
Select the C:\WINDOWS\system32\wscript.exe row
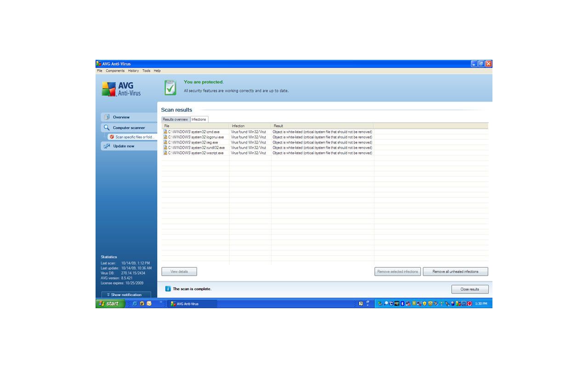tap(325, 153)
